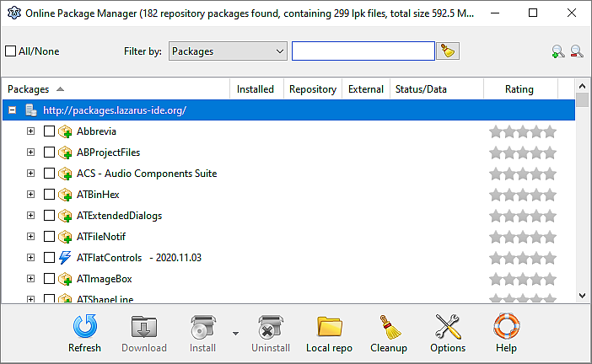Click the red collapse-all magnifier icon

pyautogui.click(x=576, y=51)
